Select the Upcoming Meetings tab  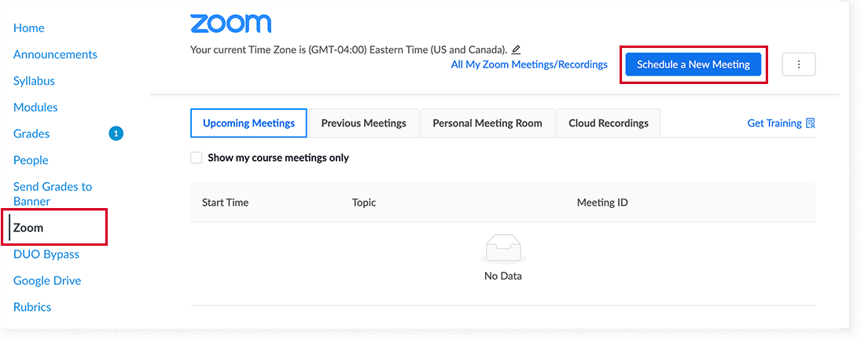[248, 123]
